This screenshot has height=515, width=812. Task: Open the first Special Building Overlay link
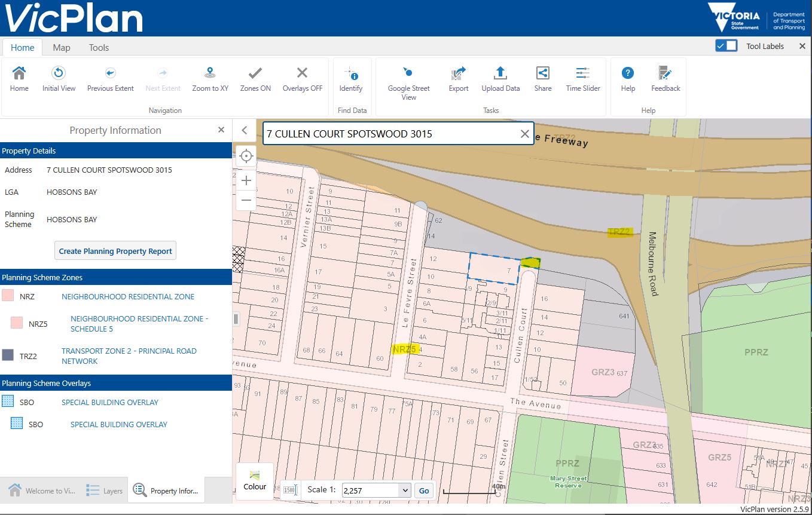(x=110, y=403)
